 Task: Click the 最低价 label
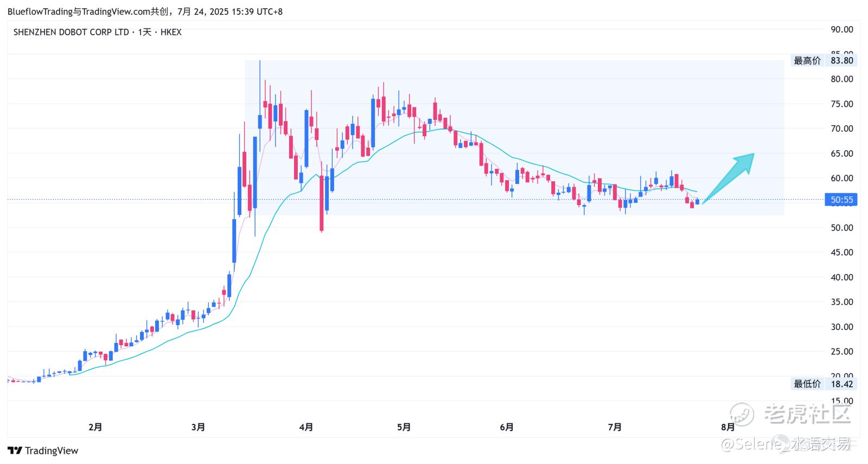[x=807, y=384]
